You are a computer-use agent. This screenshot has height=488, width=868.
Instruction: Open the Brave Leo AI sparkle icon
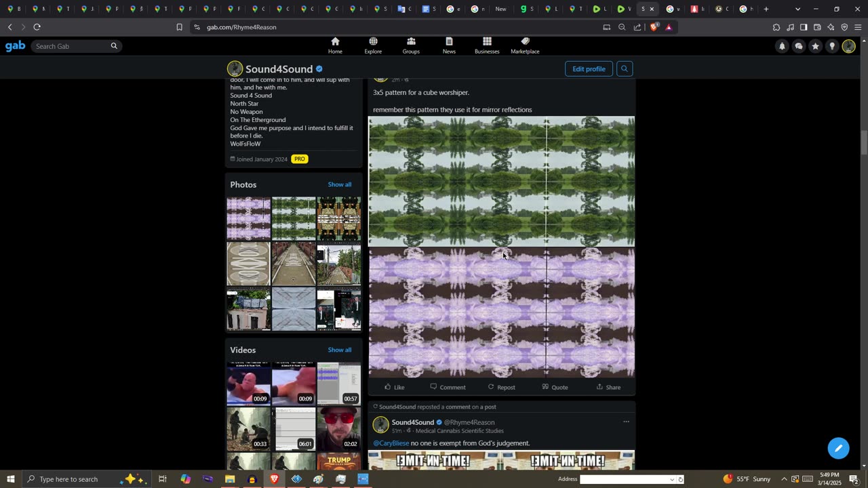(x=831, y=27)
